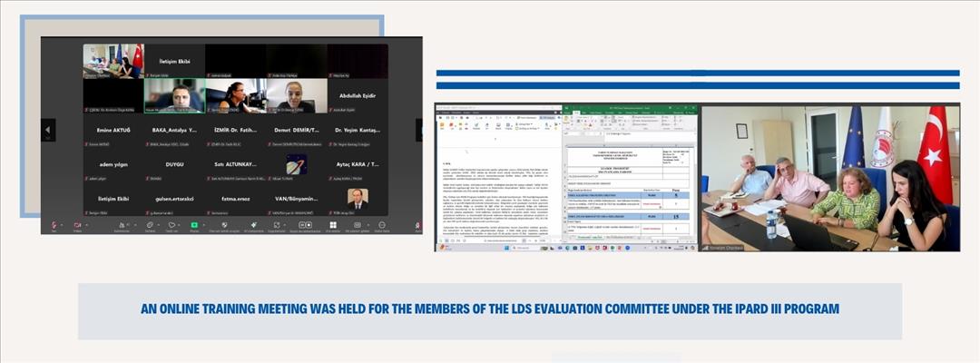Select the "Demet DEMİR/T..." participant tile
This screenshot has height=363, width=980.
click(297, 130)
